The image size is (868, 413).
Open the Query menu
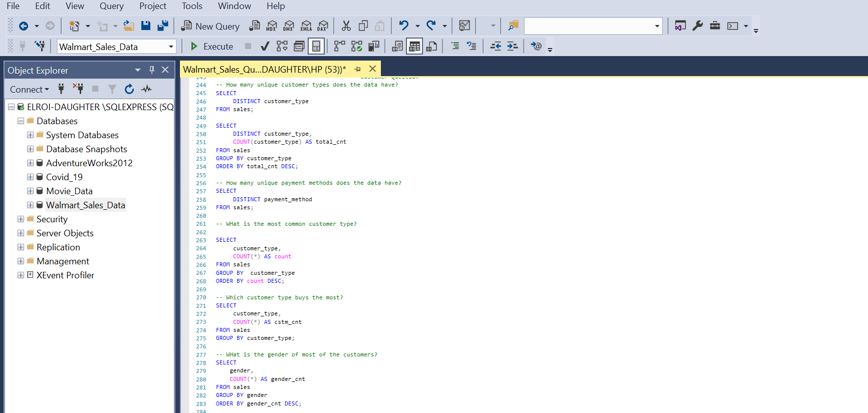point(111,6)
